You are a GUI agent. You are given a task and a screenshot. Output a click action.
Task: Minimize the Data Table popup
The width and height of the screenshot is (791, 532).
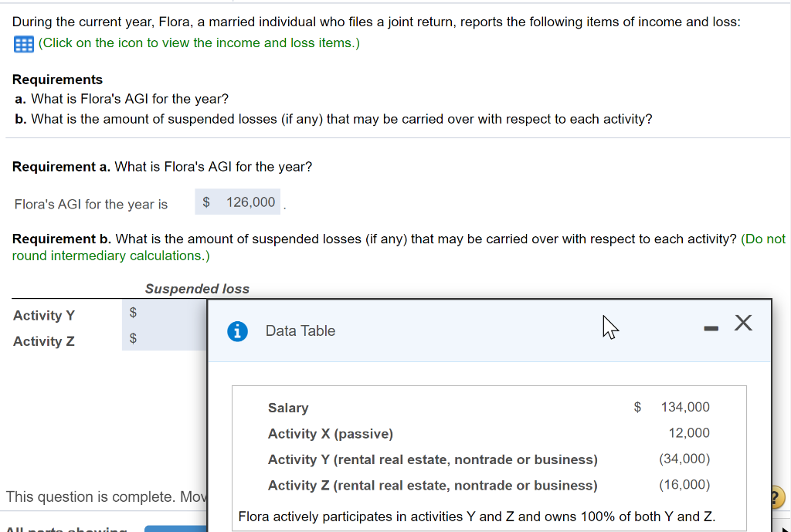click(711, 330)
